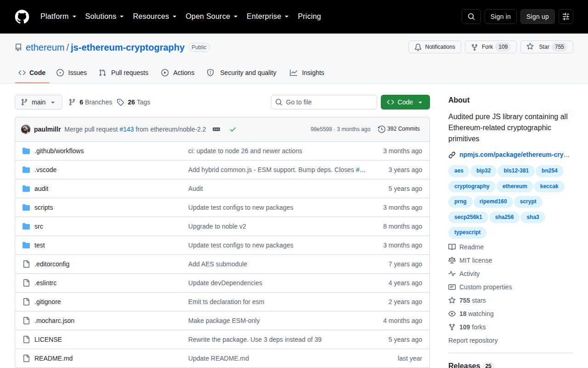Switch to the Pull requests tab
Screen dimensions: 588x368
124,73
